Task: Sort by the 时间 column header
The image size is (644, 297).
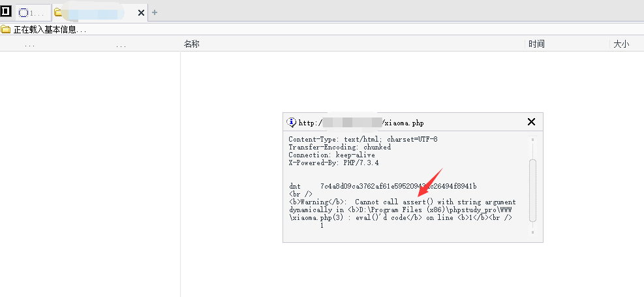Action: pyautogui.click(x=536, y=44)
